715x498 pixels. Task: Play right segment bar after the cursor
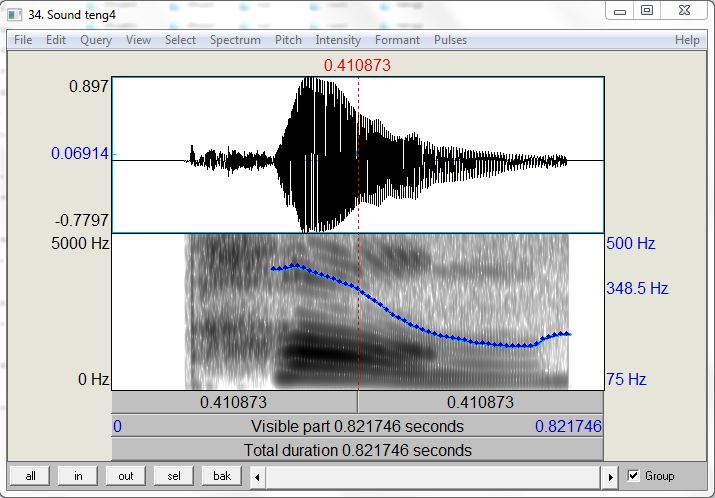click(481, 402)
